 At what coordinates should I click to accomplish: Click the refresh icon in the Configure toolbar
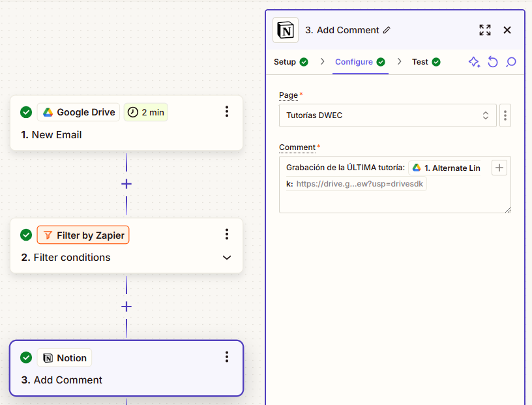492,61
